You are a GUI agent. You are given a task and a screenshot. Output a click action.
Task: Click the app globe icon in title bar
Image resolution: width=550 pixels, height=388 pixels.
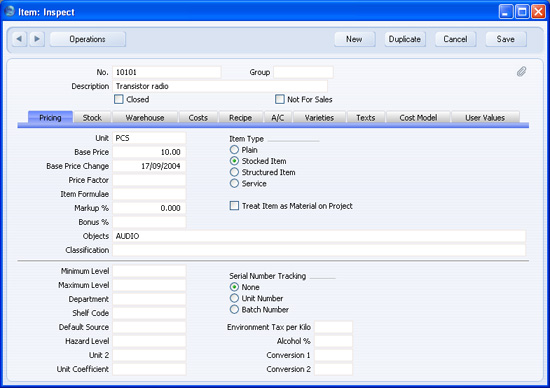[x=10, y=12]
